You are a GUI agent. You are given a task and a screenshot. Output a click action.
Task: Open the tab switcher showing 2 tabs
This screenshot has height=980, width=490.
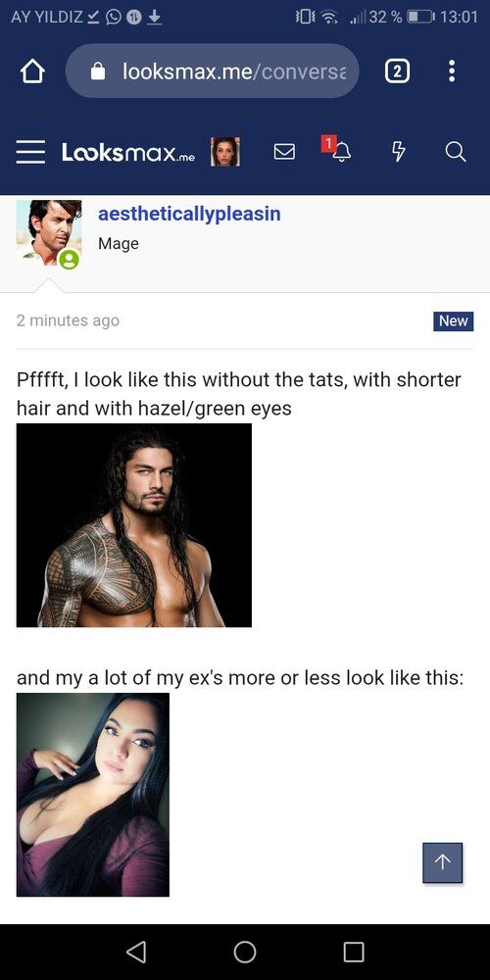coord(394,72)
